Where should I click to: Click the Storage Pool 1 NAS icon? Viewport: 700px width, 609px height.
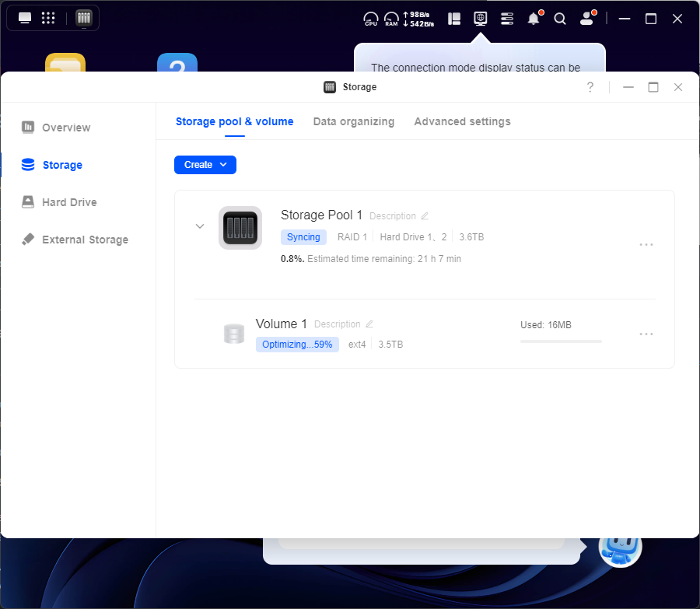(x=240, y=228)
